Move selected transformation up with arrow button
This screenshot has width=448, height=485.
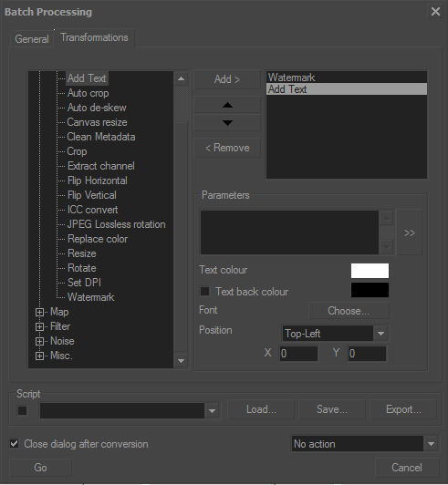click(227, 105)
